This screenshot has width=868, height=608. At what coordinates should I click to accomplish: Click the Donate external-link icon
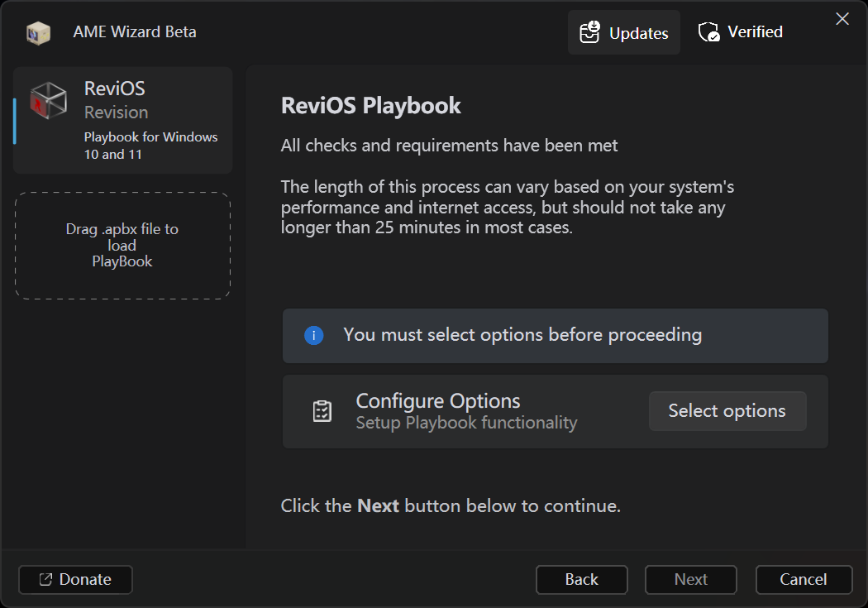[46, 580]
